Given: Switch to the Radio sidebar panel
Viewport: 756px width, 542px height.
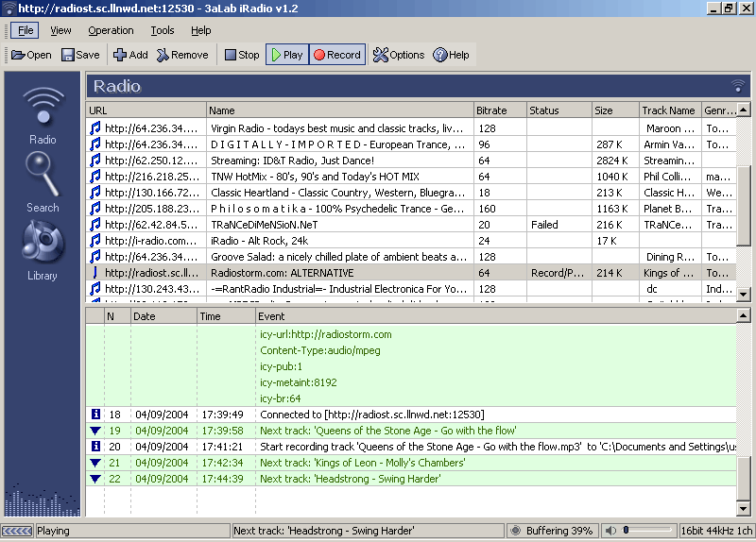Looking at the screenshot, I should 43,115.
